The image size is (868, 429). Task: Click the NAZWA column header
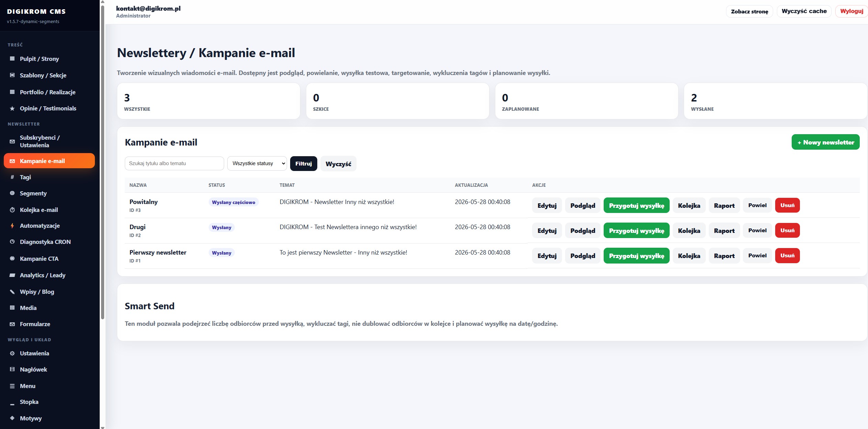pyautogui.click(x=138, y=185)
